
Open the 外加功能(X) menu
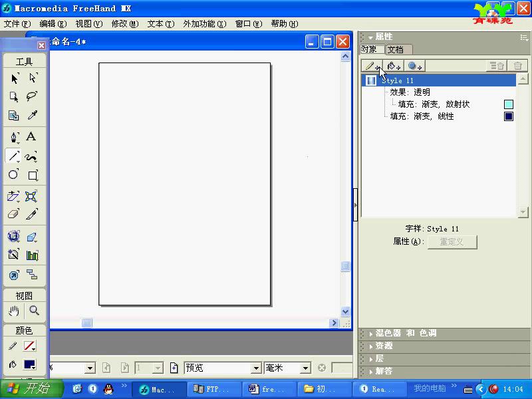tap(205, 24)
